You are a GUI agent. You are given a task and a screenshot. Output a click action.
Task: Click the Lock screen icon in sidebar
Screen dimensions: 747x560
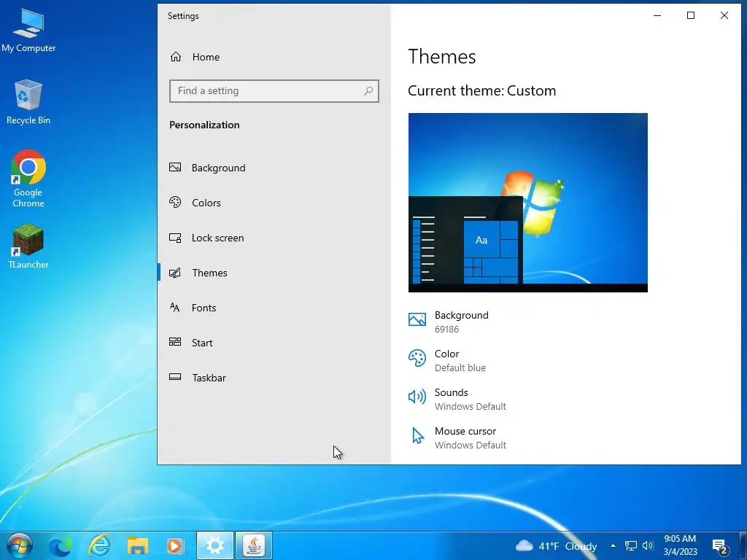coord(175,238)
